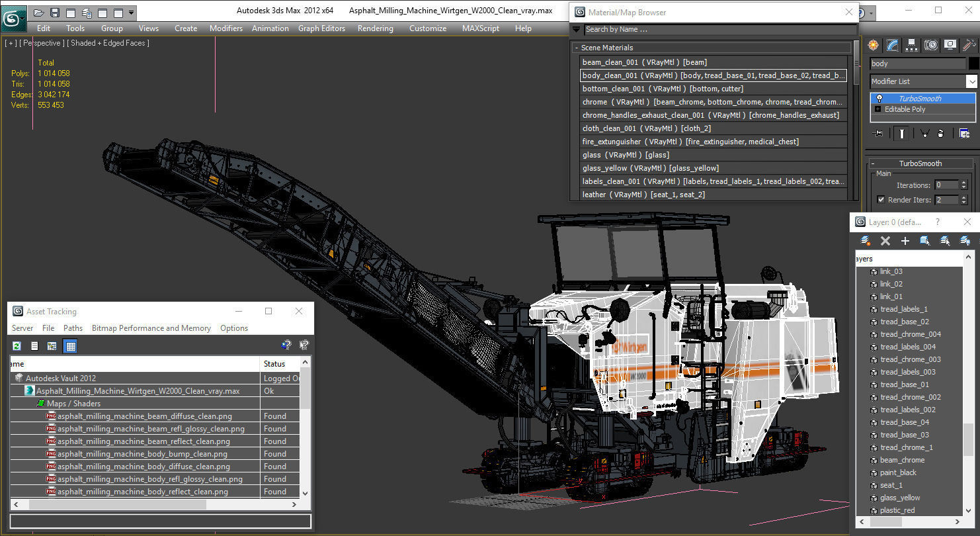The height and width of the screenshot is (536, 980).
Task: Open the Modify command panel tab
Action: (893, 45)
